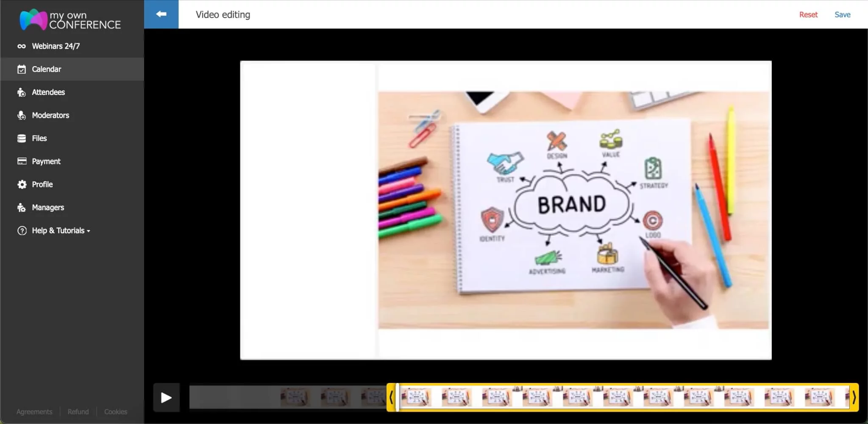
Task: Select the Moderators microphone icon
Action: pos(21,115)
